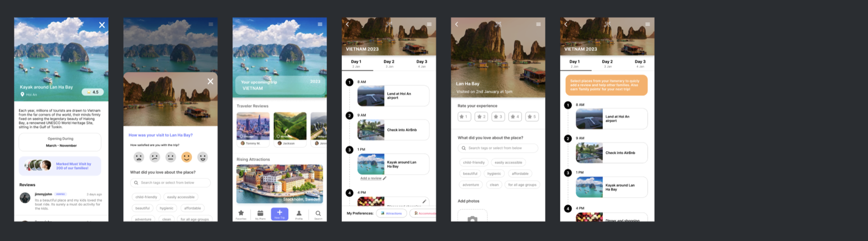Rate experience 3 stars

pos(498,117)
